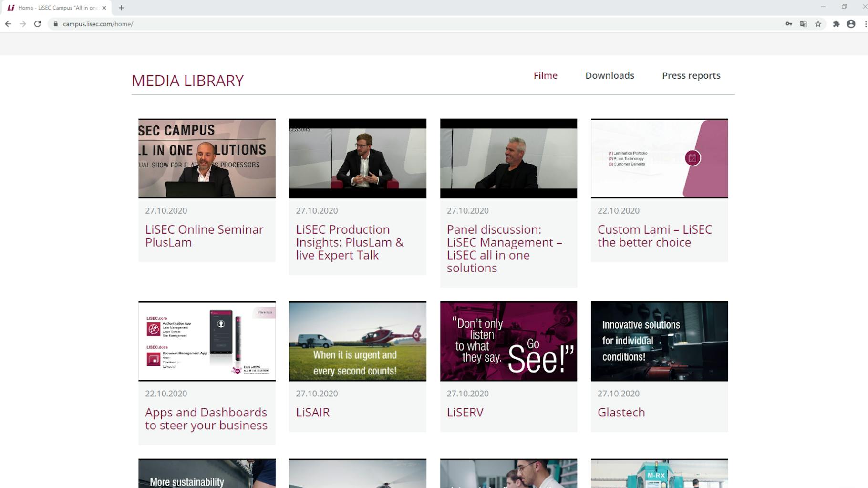Click the LiSAIR helicopter thumbnail

pyautogui.click(x=358, y=341)
